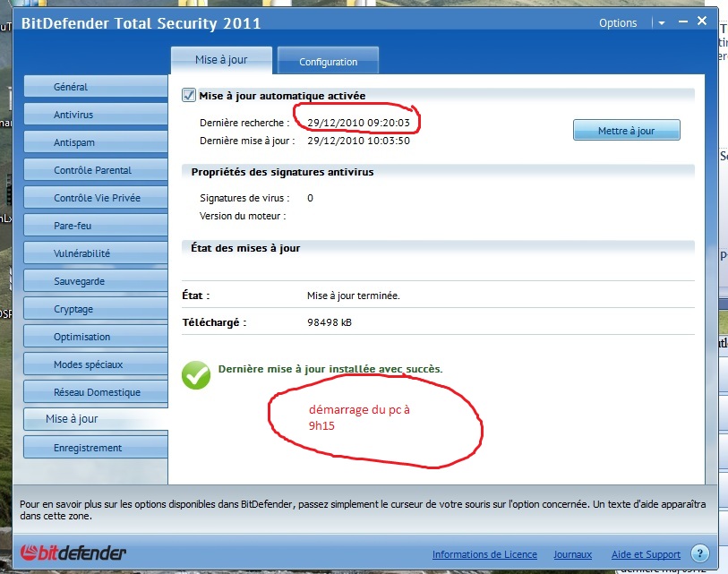Go to the Optimisation section
This screenshot has width=728, height=574.
click(x=96, y=337)
